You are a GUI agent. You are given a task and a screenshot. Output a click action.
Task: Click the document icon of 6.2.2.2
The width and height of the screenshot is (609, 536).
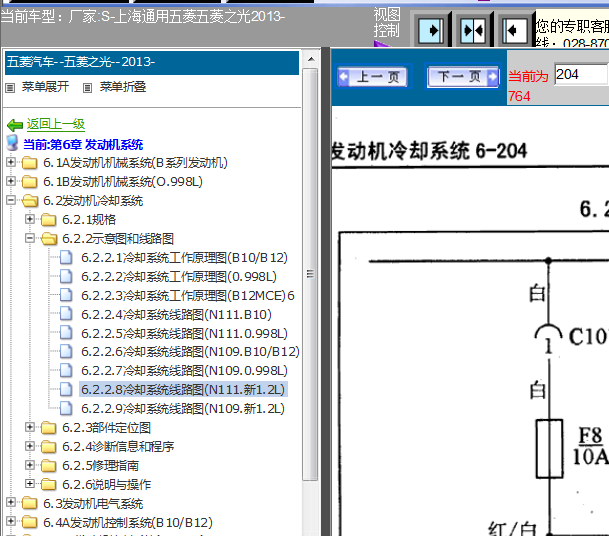click(66, 276)
